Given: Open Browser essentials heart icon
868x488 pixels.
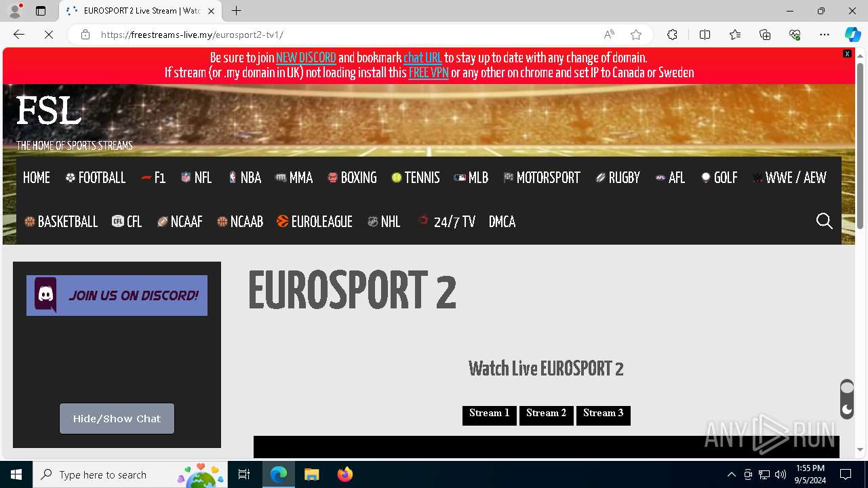Looking at the screenshot, I should pyautogui.click(x=795, y=35).
